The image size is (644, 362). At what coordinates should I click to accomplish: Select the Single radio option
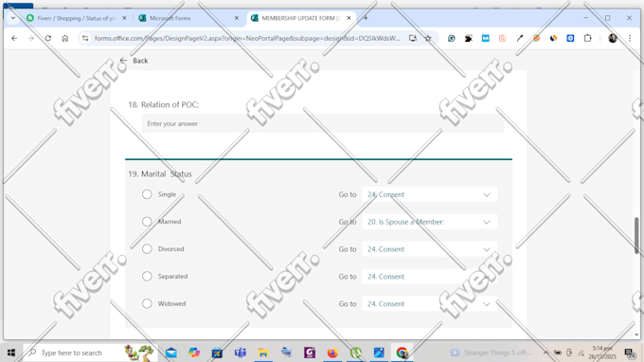[x=147, y=194]
